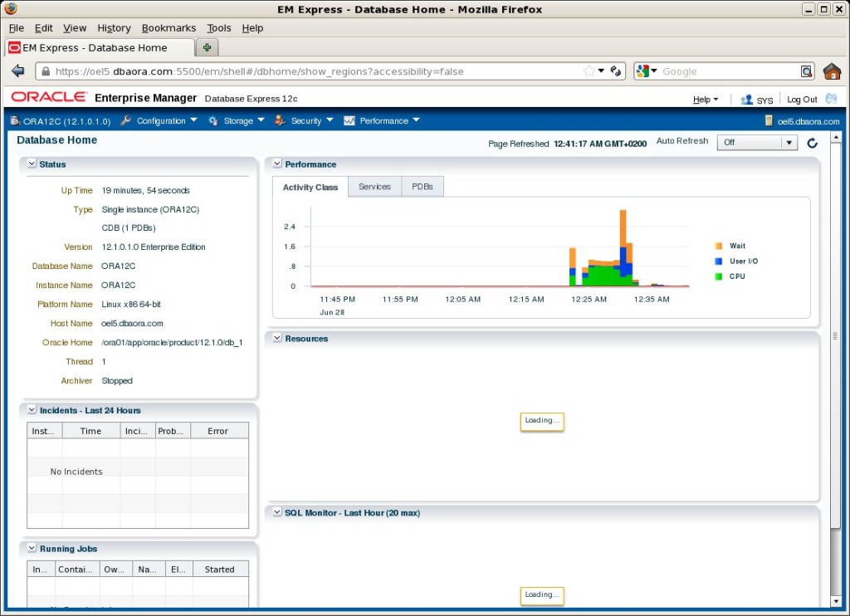Screen dimensions: 850x616
Task: Open the Performance menu
Action: (389, 120)
